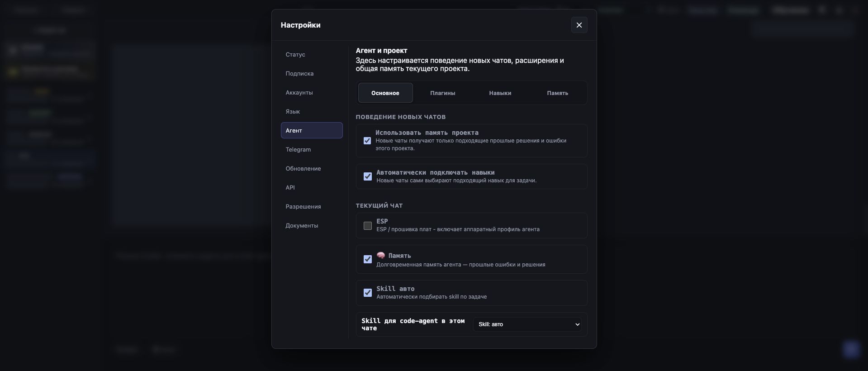Open the Навыки tab
This screenshot has height=371, width=868.
pos(500,93)
